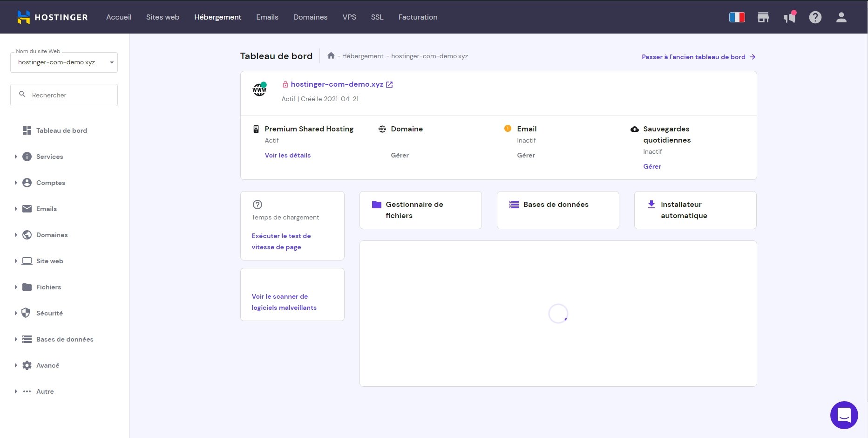
Task: Open the live chat bubble button
Action: coord(844,415)
